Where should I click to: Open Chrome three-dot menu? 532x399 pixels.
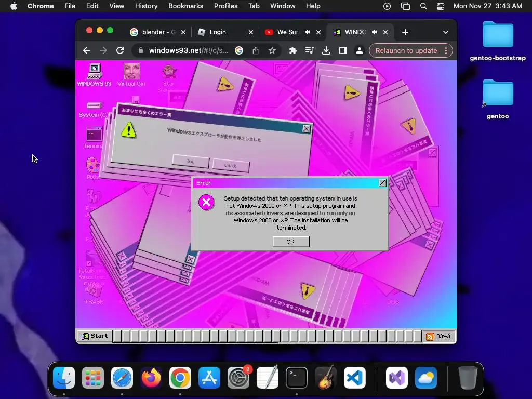[446, 50]
